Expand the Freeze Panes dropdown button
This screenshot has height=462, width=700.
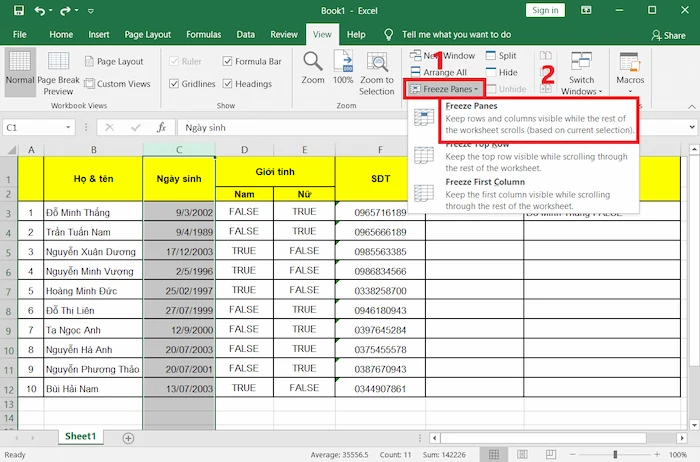pos(444,89)
